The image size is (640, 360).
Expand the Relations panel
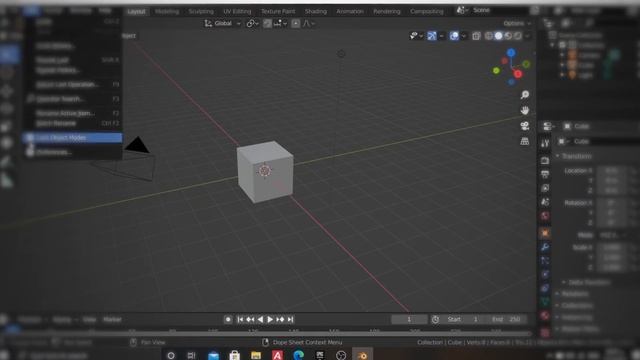572,294
